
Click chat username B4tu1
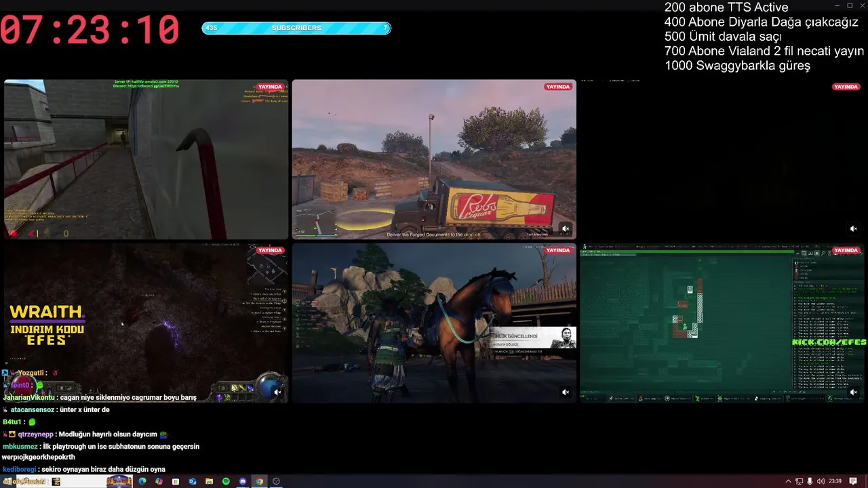12,422
